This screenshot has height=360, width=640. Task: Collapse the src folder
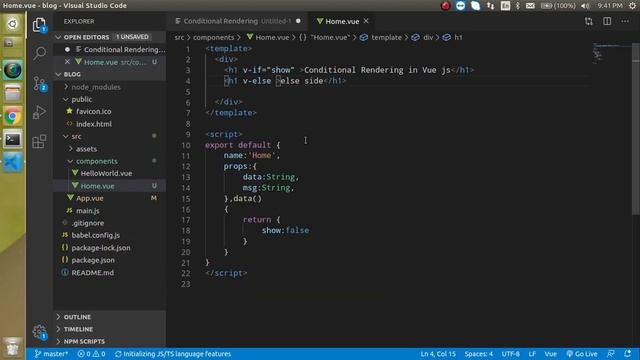pyautogui.click(x=109, y=136)
